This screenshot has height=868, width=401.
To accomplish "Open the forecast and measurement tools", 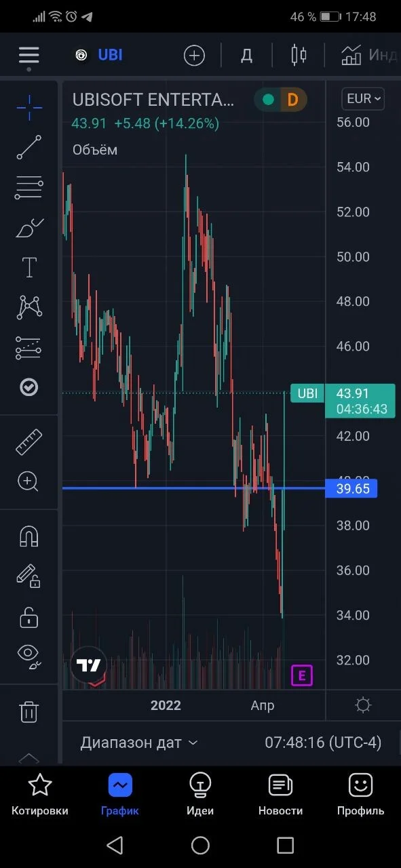I will coord(28,348).
